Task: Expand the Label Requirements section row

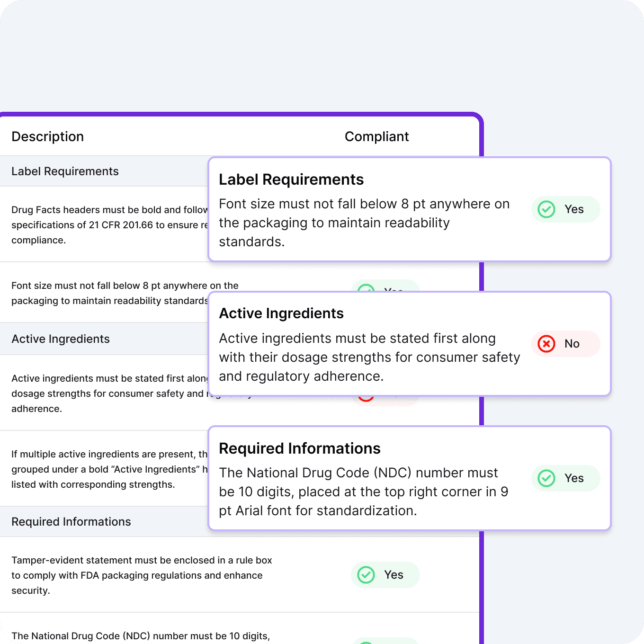Action: 65,171
